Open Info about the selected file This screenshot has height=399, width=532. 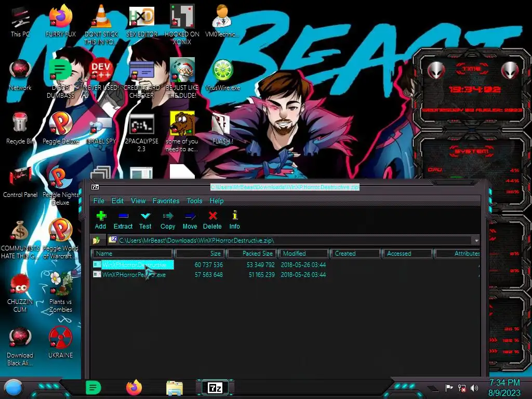coord(234,220)
